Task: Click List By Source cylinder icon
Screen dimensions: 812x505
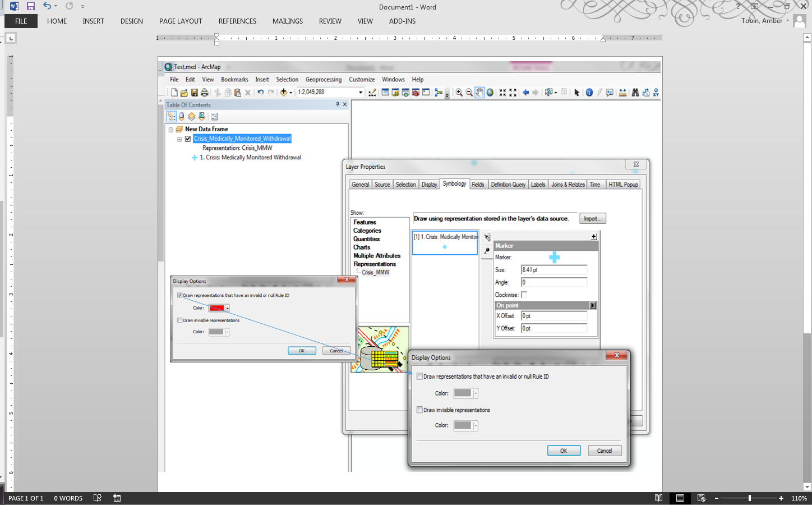Action: (182, 117)
